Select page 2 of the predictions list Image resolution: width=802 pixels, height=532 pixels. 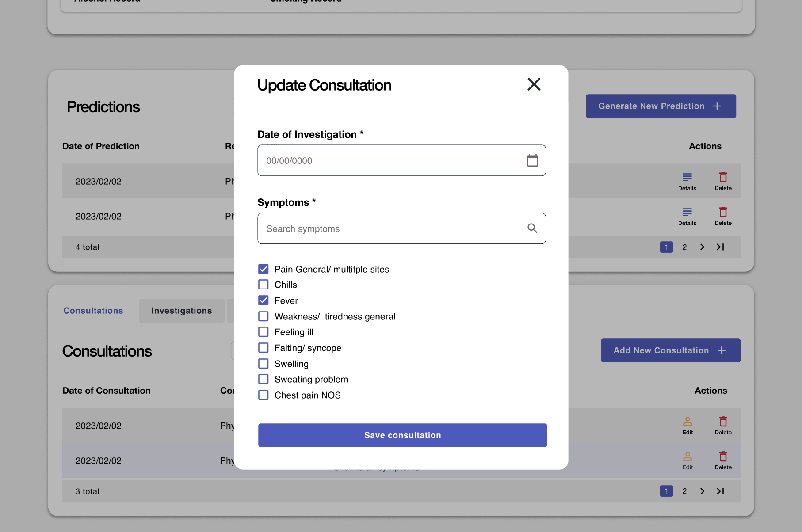tap(684, 247)
